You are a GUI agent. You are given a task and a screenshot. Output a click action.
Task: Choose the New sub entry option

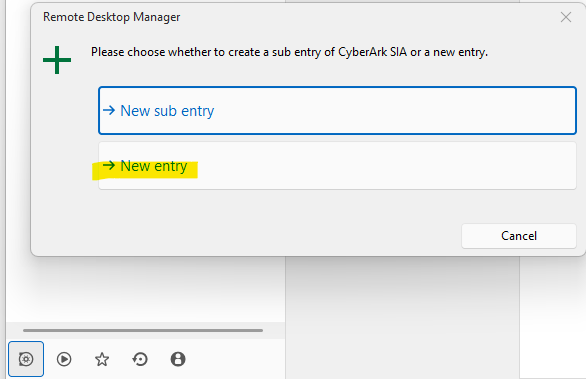pos(337,111)
